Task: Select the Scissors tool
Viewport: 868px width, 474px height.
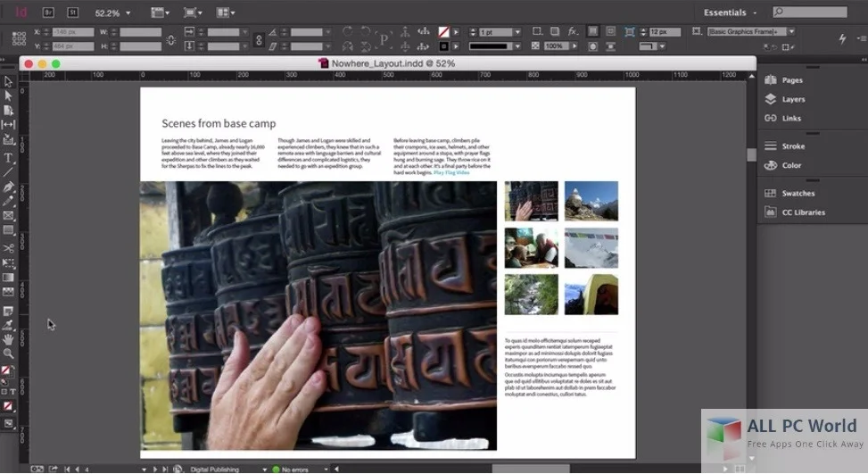Action: 8,248
